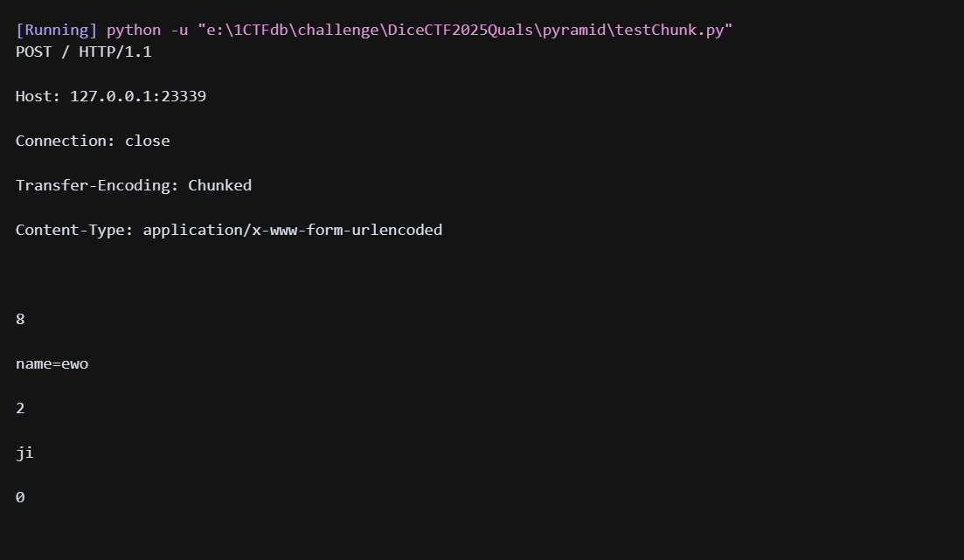Click the HTTP/1.1 protocol version
The height and width of the screenshot is (560, 964).
tap(115, 52)
